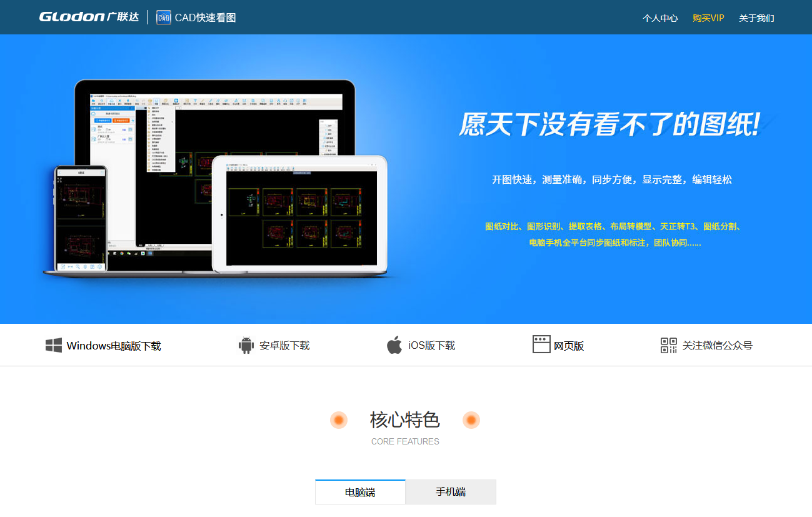The image size is (812, 517).
Task: Click the iOS版下载 text
Action: coord(432,344)
